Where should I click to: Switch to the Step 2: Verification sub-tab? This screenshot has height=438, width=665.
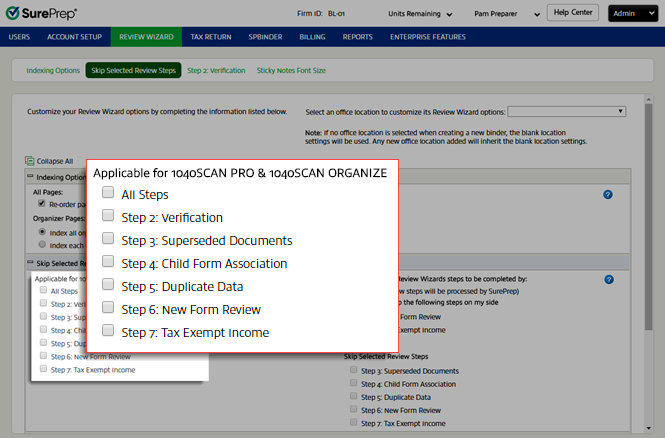click(216, 70)
